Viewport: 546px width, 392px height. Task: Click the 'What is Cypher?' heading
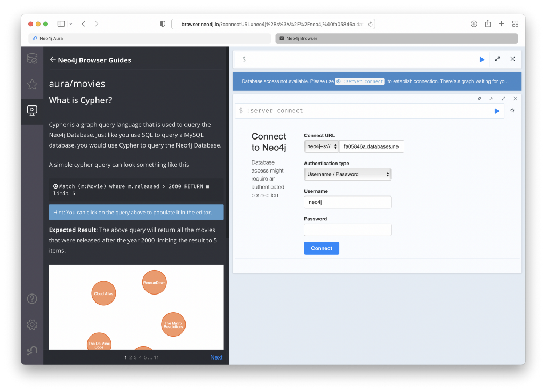[81, 100]
